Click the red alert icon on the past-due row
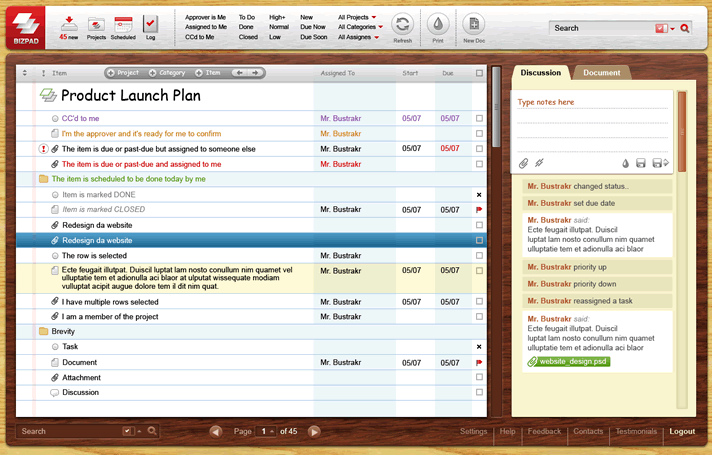 tap(43, 148)
